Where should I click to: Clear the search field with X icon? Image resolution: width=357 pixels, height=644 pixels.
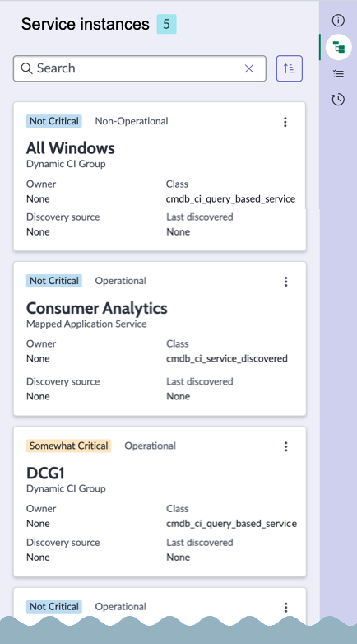pos(249,68)
